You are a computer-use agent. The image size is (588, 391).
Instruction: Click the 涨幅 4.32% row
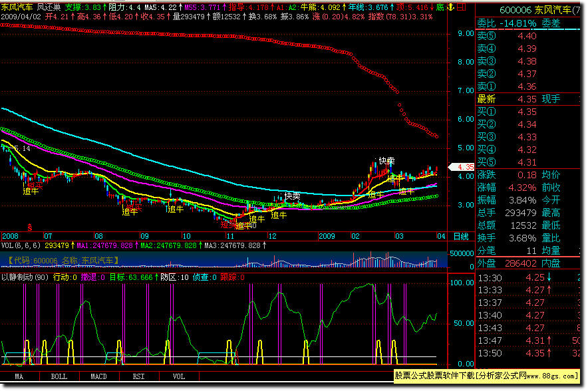pyautogui.click(x=528, y=188)
